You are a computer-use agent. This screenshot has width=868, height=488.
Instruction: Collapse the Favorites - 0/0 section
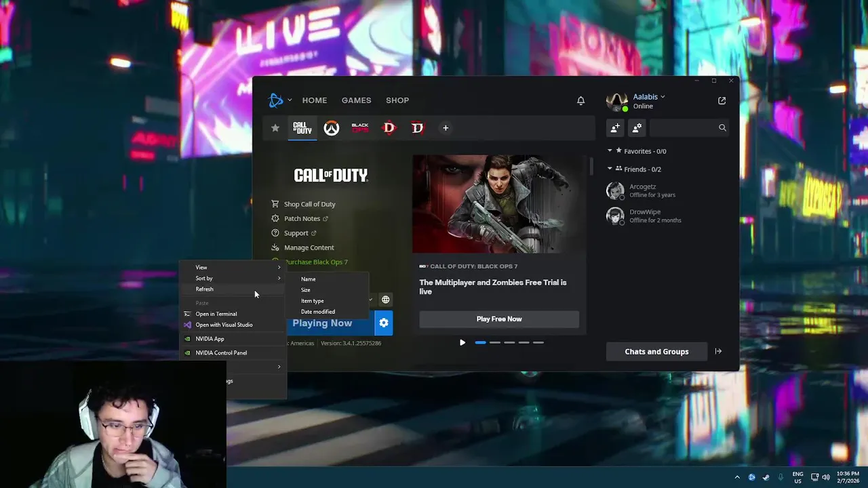pos(610,150)
